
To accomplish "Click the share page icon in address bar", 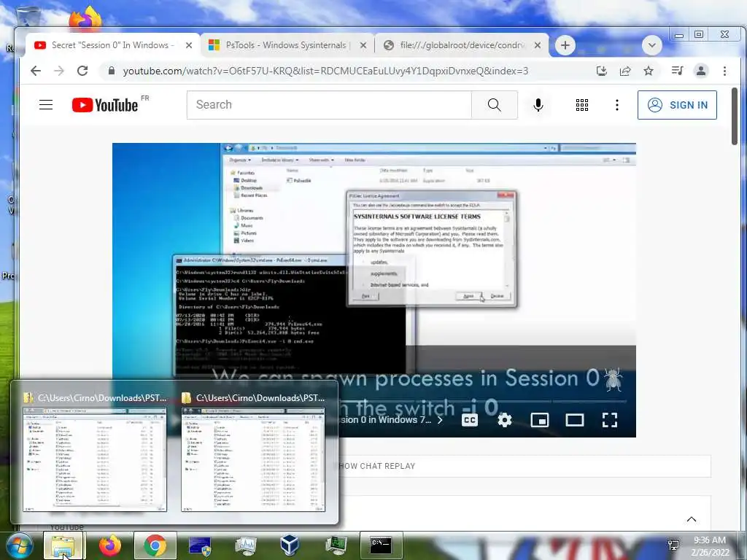I will pyautogui.click(x=625, y=71).
